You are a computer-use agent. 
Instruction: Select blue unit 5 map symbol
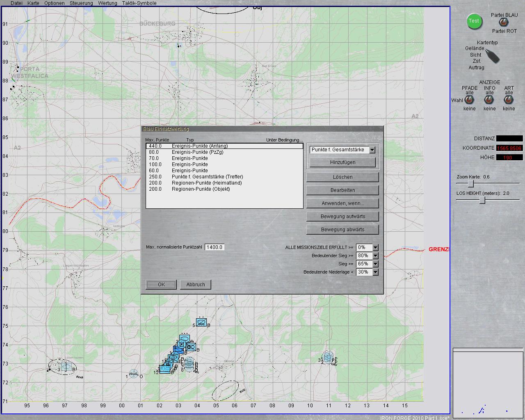(201, 322)
